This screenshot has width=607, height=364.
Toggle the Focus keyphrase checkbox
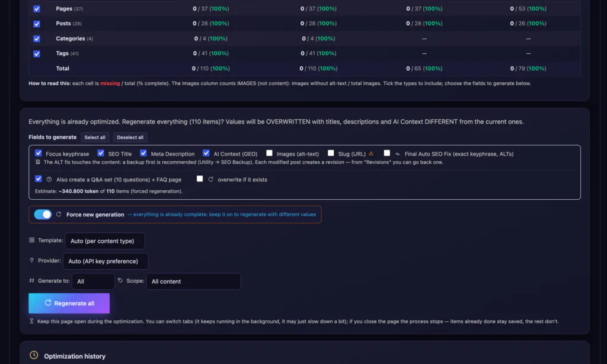(x=39, y=153)
